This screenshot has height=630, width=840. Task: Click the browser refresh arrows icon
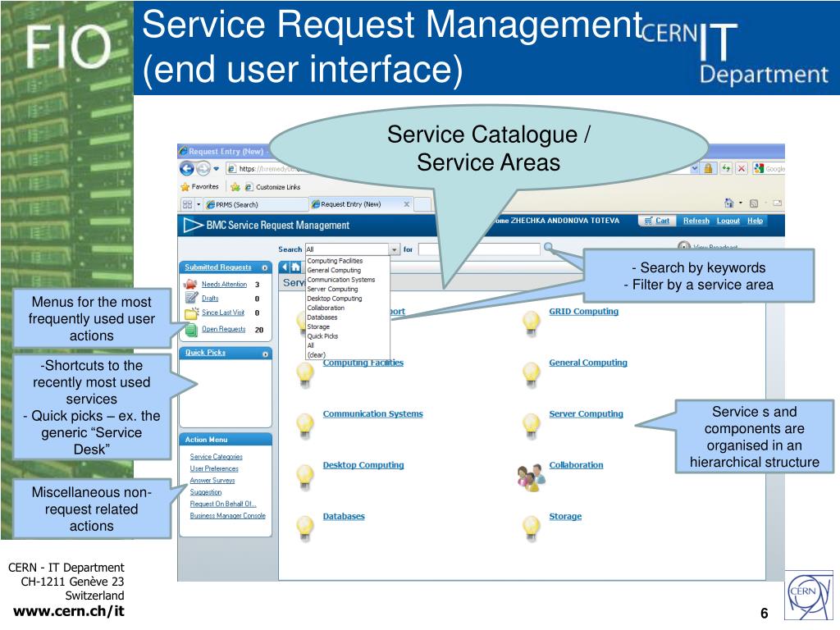click(x=726, y=169)
